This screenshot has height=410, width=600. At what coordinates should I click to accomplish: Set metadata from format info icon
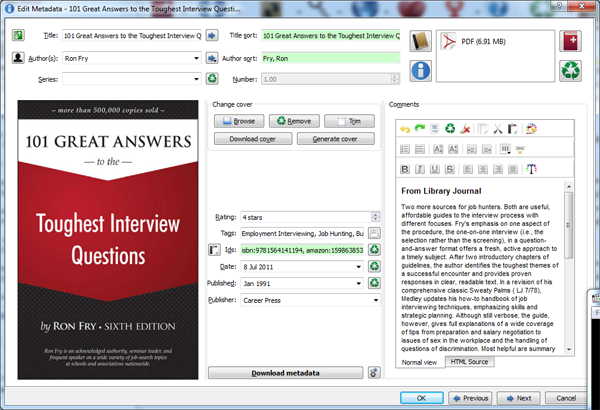(x=421, y=71)
